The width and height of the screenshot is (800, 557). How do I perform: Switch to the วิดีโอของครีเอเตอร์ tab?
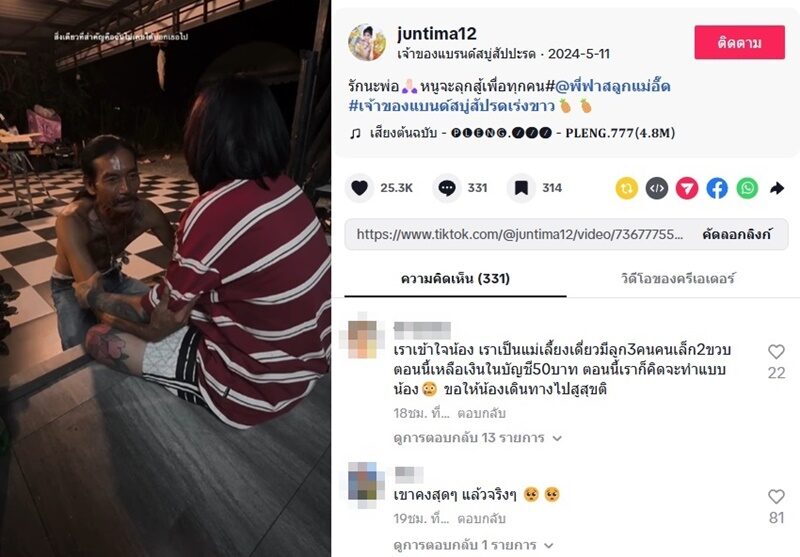[x=678, y=278]
